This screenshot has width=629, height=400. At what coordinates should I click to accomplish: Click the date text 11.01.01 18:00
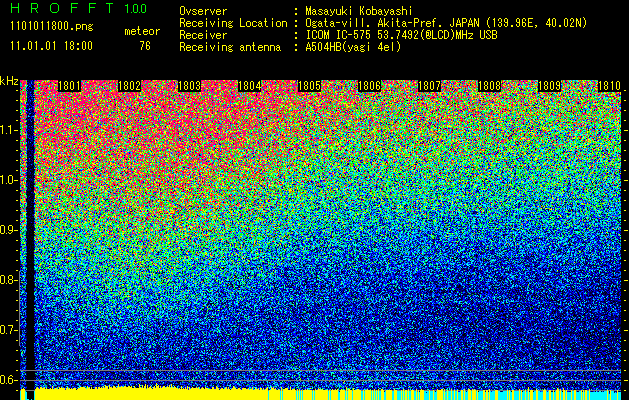click(x=51, y=46)
